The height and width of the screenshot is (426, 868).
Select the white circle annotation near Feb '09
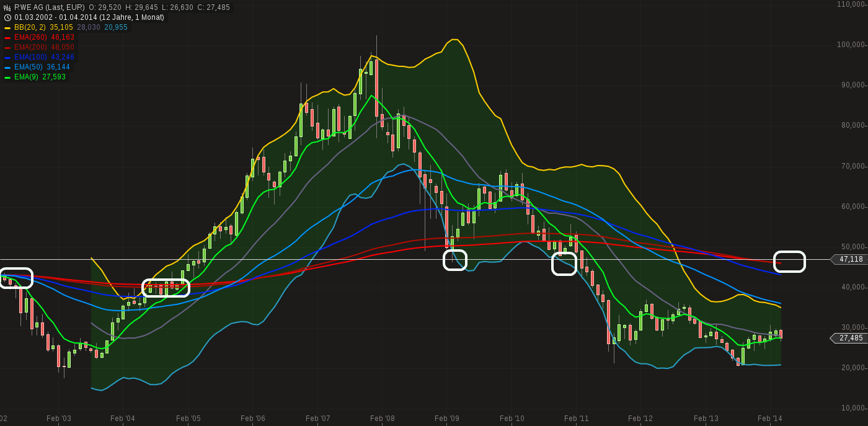pos(454,260)
